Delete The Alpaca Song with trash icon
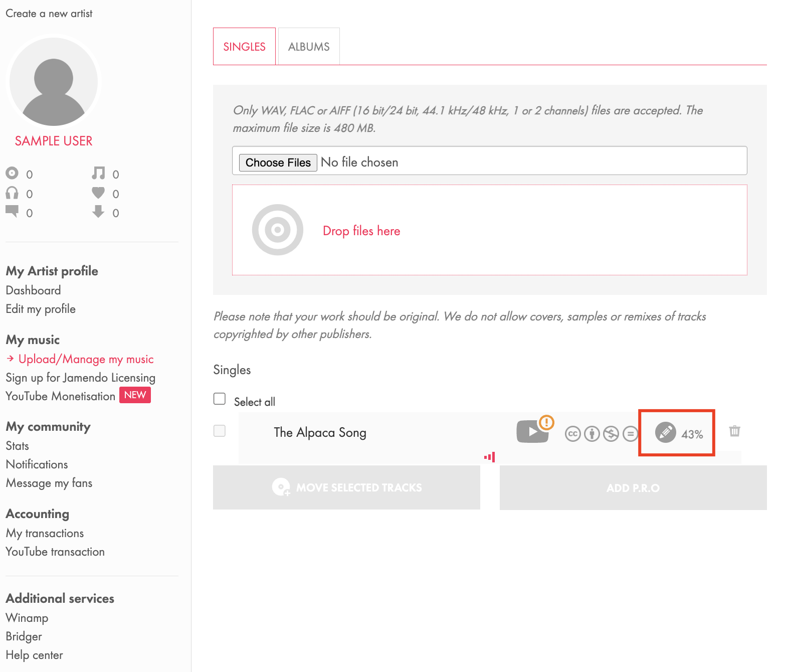Image resolution: width=787 pixels, height=672 pixels. click(x=735, y=431)
